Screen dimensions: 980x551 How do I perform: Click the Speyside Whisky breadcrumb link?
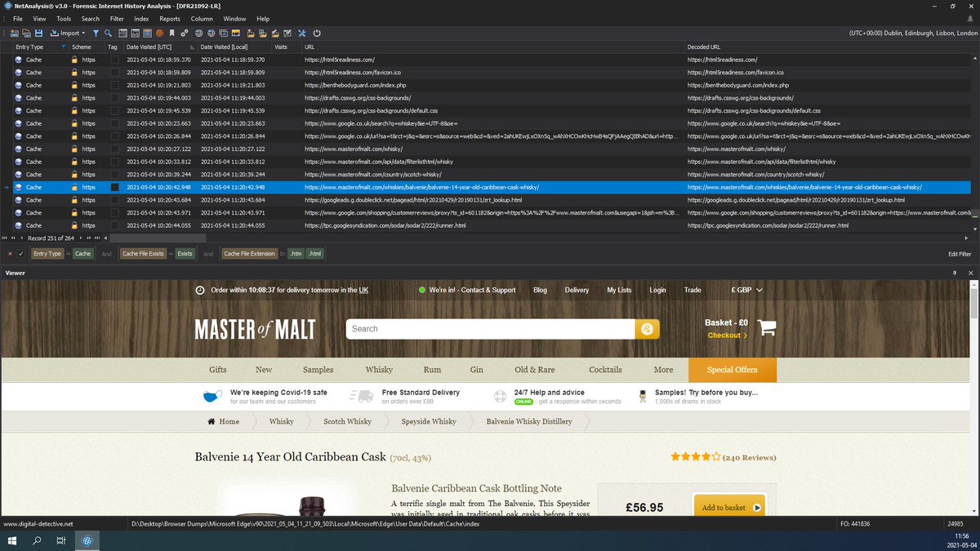coord(429,421)
